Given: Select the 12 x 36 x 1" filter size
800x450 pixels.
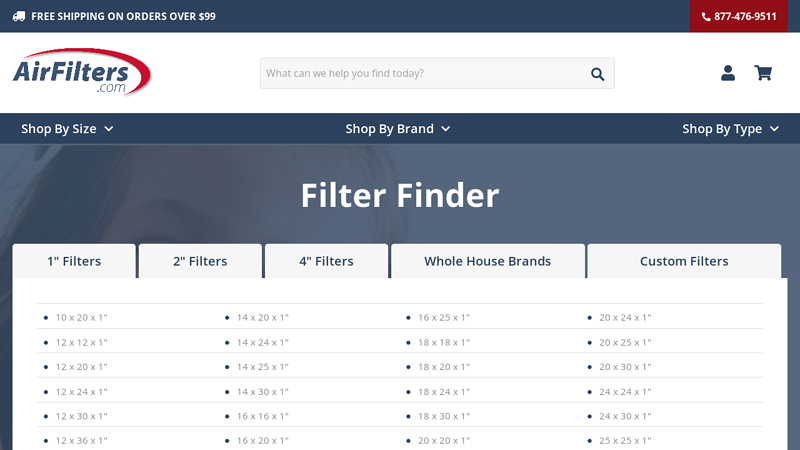Looking at the screenshot, I should tap(82, 440).
